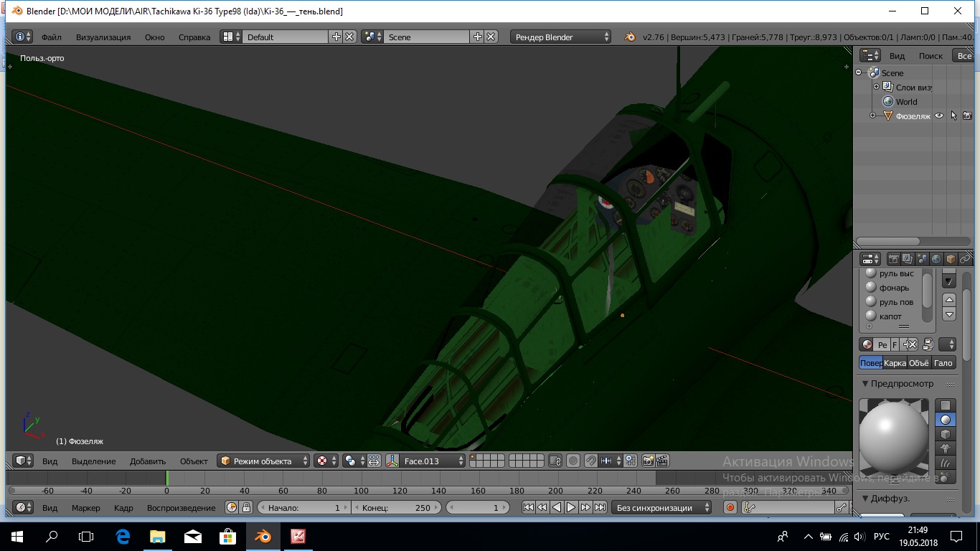Click the OpenGL render image camera icon
The image size is (980, 551).
648,461
